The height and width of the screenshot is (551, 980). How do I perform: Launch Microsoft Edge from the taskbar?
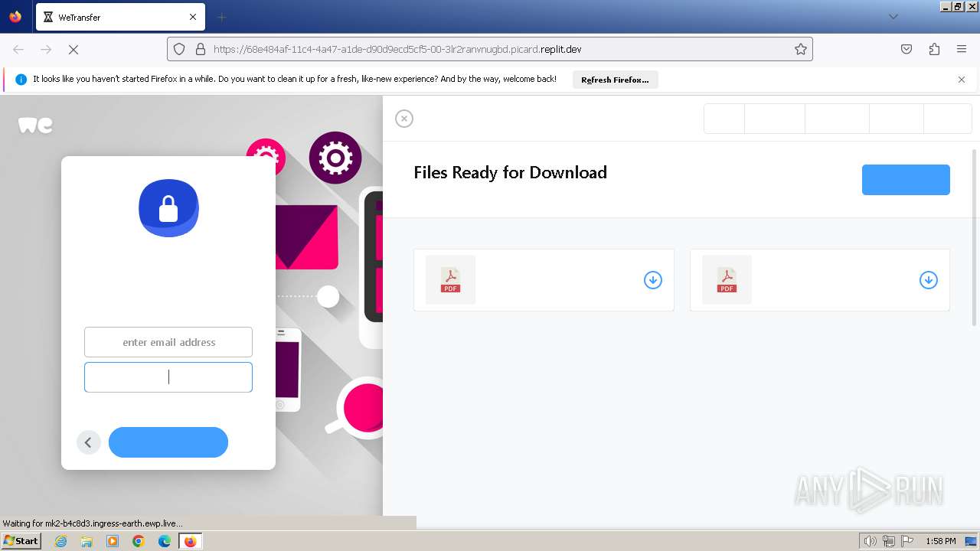165,541
